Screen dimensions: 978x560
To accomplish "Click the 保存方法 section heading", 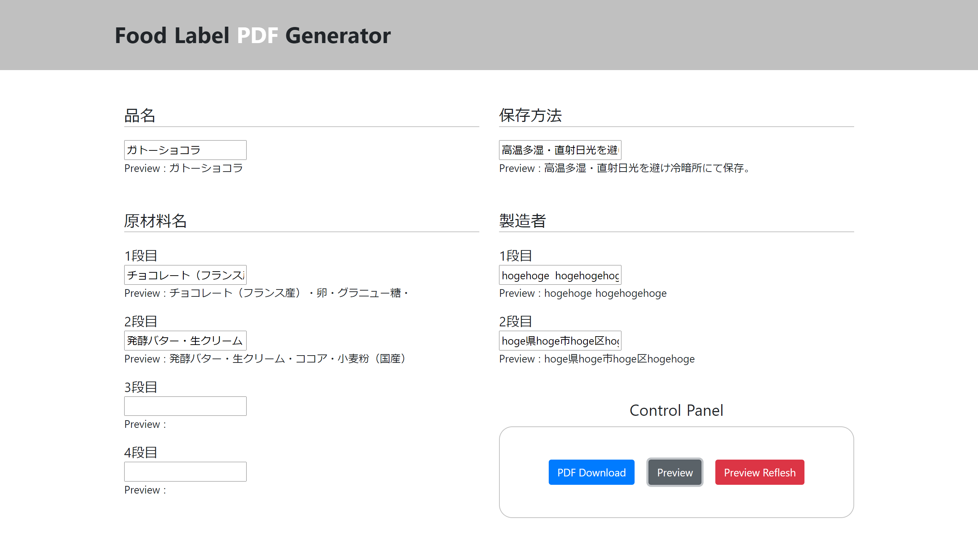I will point(530,115).
